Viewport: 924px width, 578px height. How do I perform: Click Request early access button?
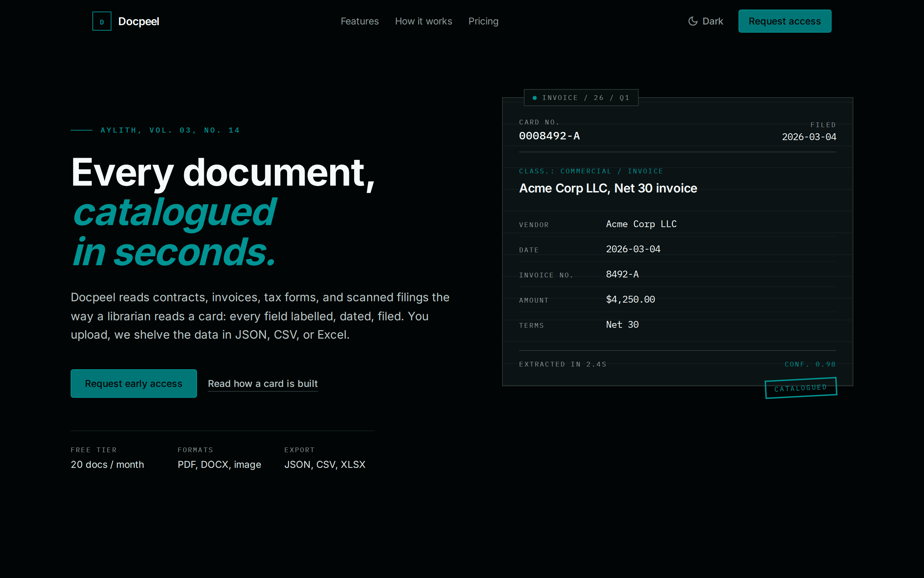134,384
